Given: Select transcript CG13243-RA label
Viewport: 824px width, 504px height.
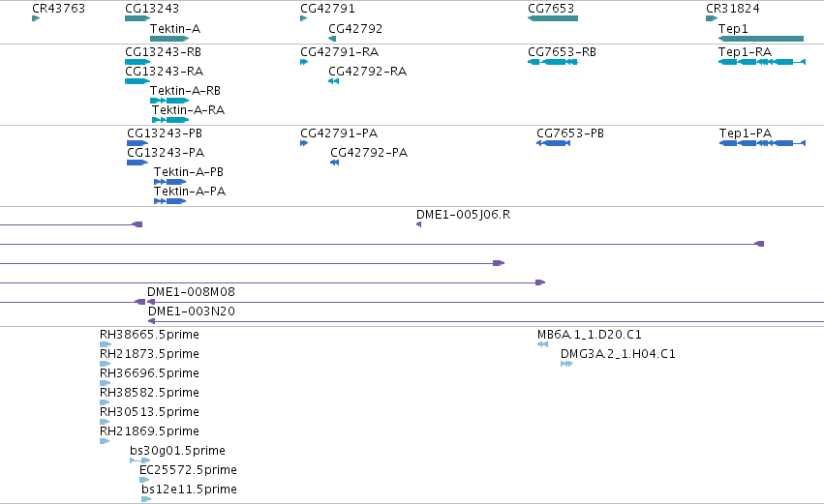Looking at the screenshot, I should [x=164, y=72].
